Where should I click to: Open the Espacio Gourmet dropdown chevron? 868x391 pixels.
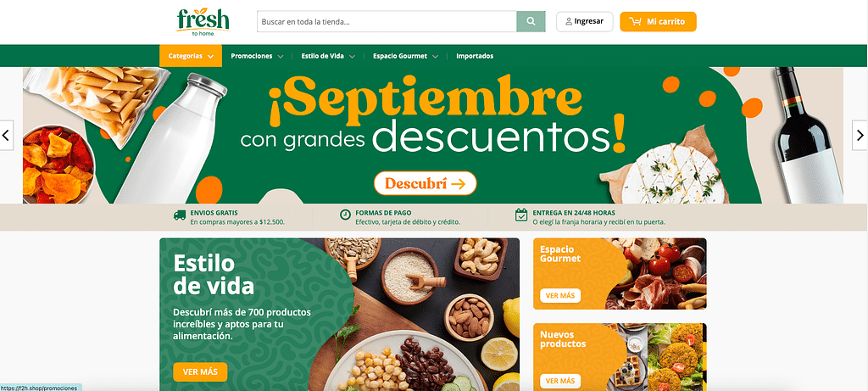(x=436, y=57)
